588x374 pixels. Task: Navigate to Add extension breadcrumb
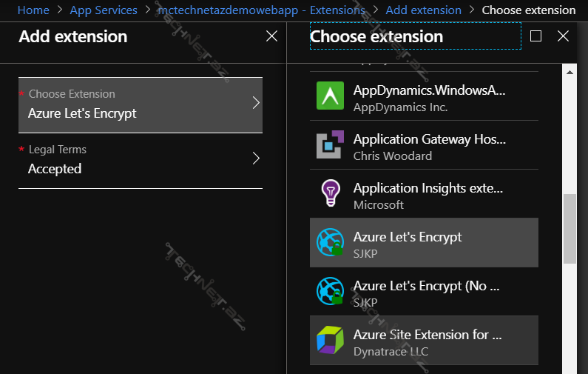coord(423,10)
